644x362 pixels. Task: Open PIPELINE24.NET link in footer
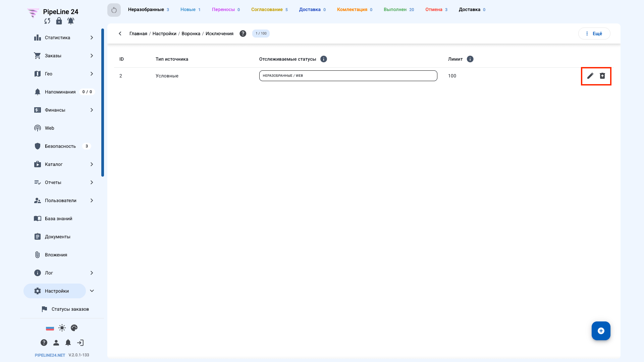point(50,355)
